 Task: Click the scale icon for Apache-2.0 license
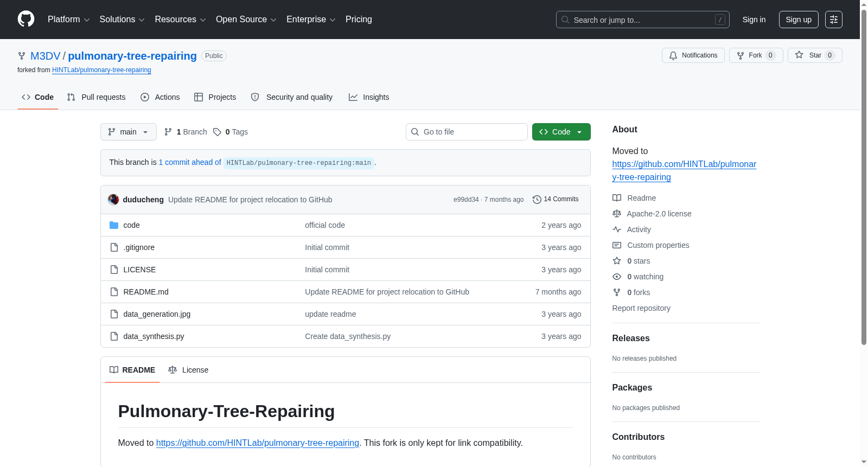(617, 214)
